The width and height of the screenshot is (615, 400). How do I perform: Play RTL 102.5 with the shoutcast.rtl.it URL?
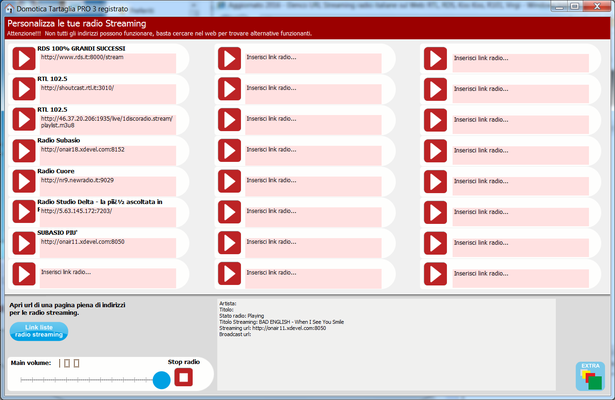point(24,89)
